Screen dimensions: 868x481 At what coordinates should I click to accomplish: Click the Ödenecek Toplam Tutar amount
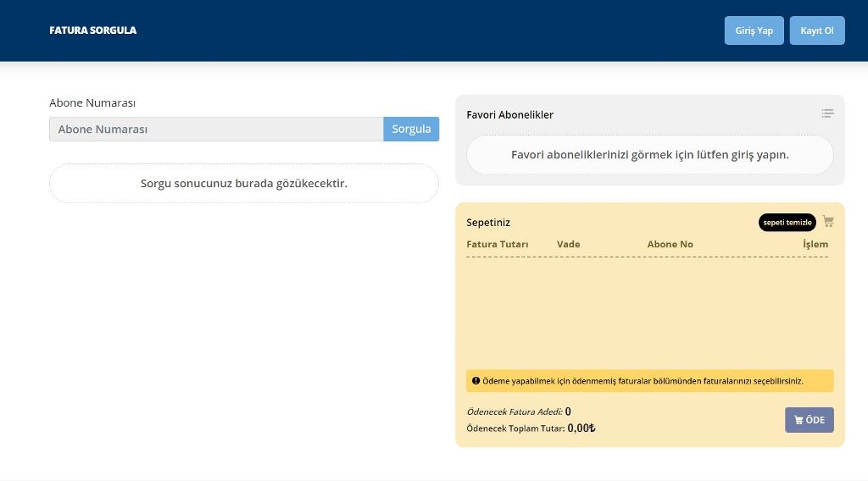pyautogui.click(x=581, y=428)
